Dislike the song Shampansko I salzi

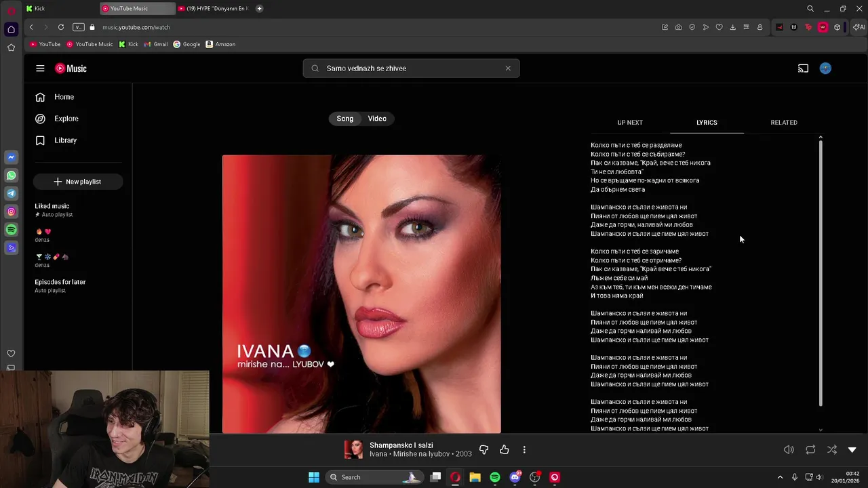pyautogui.click(x=484, y=449)
